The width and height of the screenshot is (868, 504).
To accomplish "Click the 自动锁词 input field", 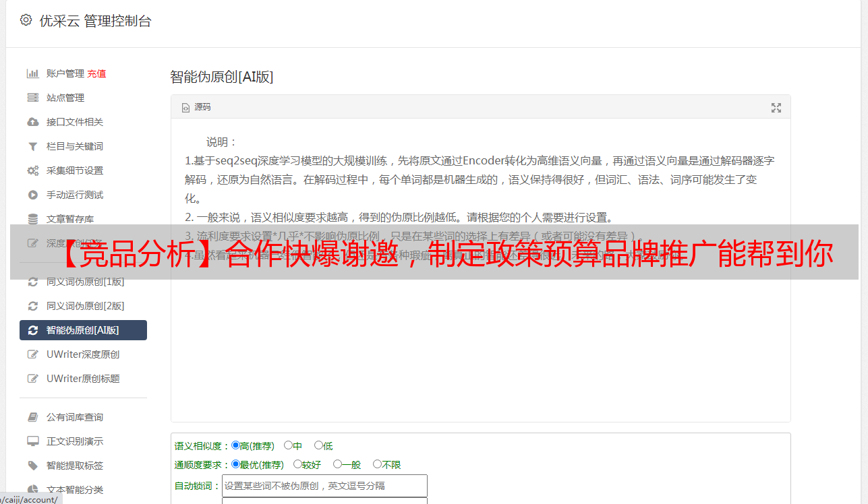I will (324, 486).
